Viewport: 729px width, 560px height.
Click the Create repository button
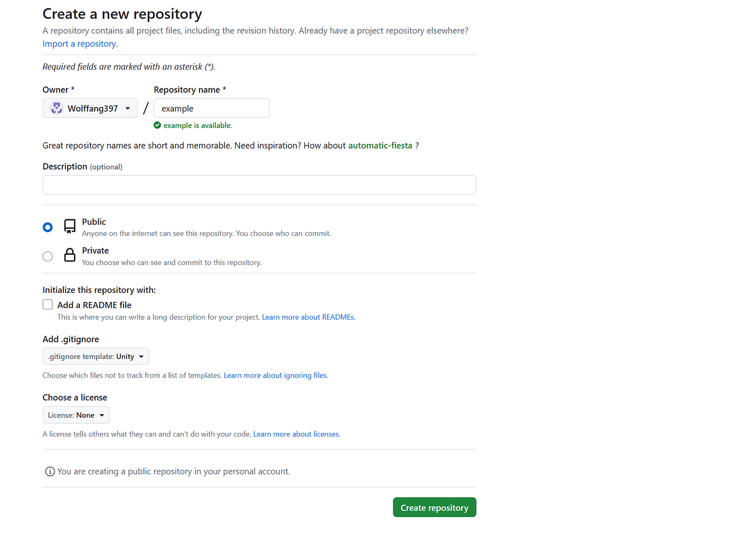click(x=434, y=507)
